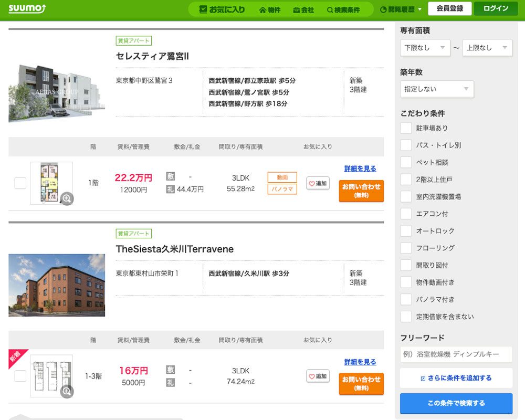Check パノラマ付き option
The image size is (525, 420).
click(406, 299)
